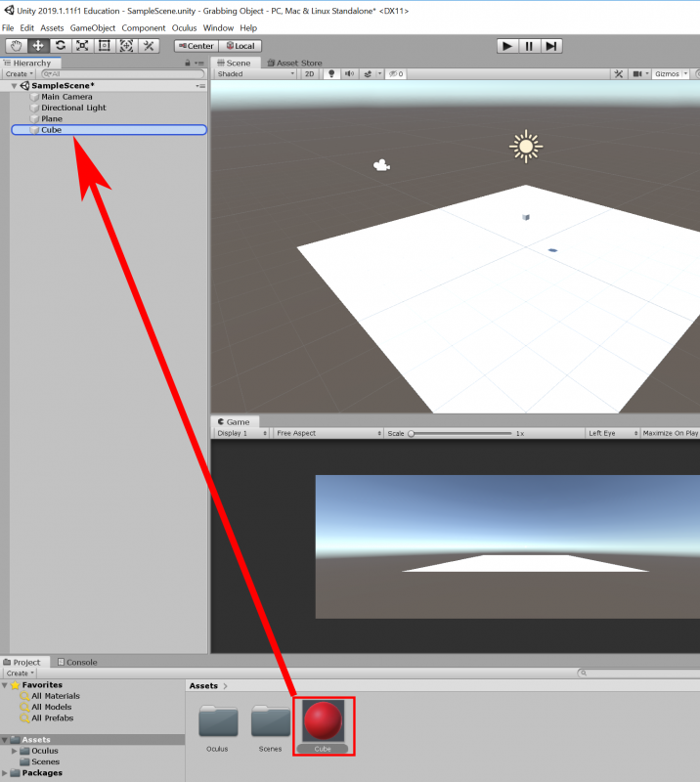Open SampleScene context options menu
The image size is (700, 782).
pos(200,86)
